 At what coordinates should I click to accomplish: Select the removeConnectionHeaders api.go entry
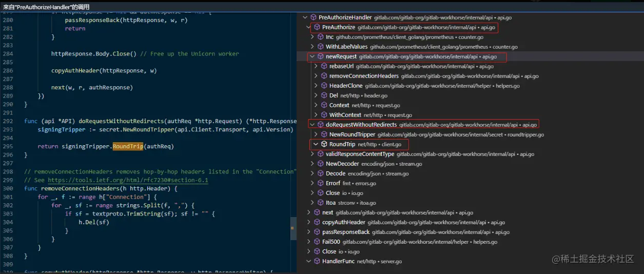(470, 76)
